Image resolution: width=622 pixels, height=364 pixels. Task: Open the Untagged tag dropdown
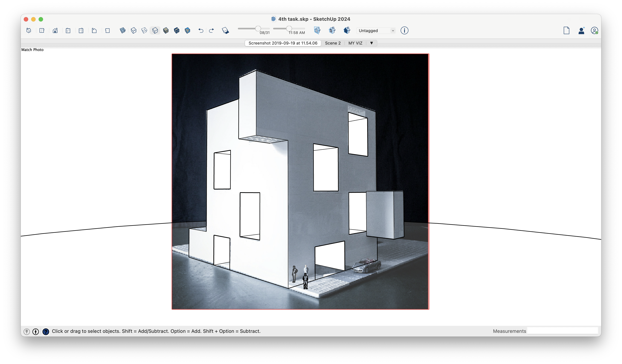coord(376,31)
